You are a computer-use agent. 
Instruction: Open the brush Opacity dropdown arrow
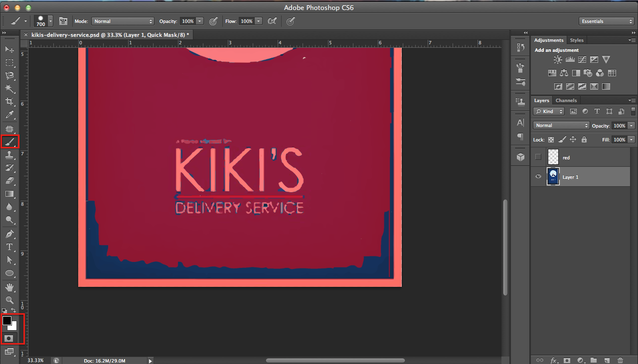coord(200,21)
